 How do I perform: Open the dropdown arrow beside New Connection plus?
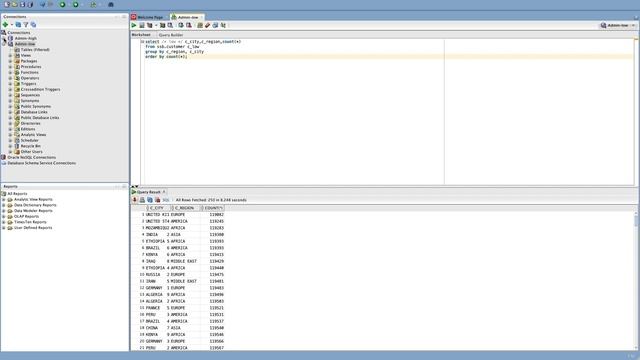11,25
